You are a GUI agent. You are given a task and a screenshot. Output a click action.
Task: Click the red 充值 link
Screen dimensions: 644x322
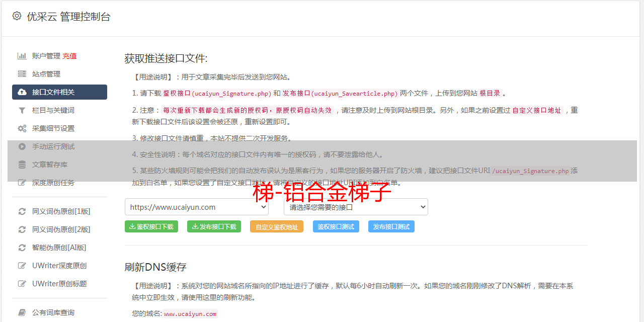point(69,56)
